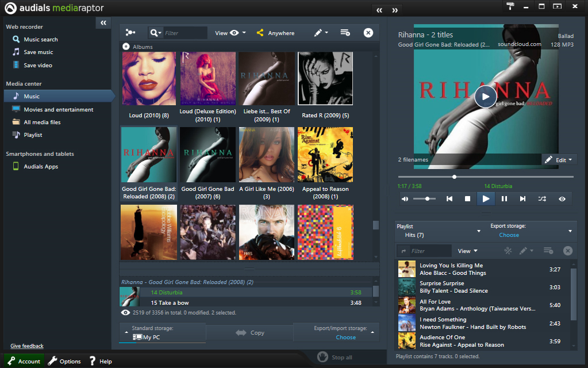Stop the current playback
588x368 pixels.
pyautogui.click(x=467, y=199)
